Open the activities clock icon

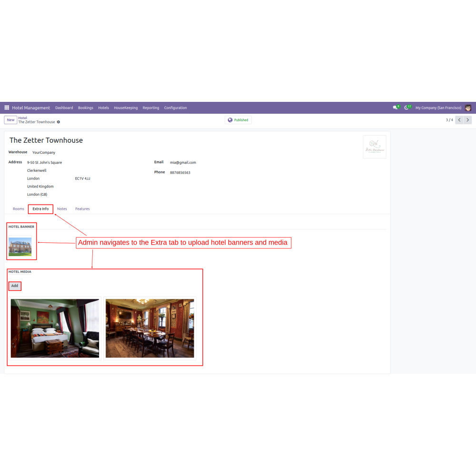[x=407, y=108]
